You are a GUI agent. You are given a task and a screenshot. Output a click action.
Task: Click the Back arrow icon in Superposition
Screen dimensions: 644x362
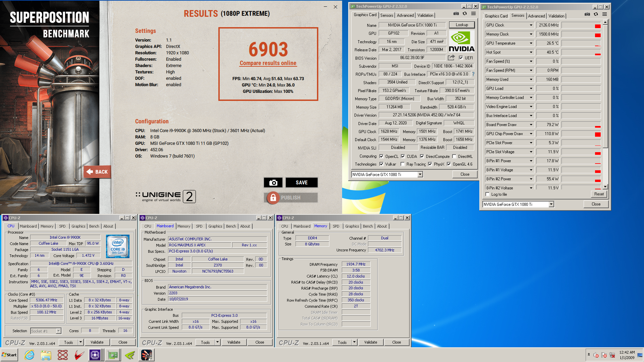[90, 172]
